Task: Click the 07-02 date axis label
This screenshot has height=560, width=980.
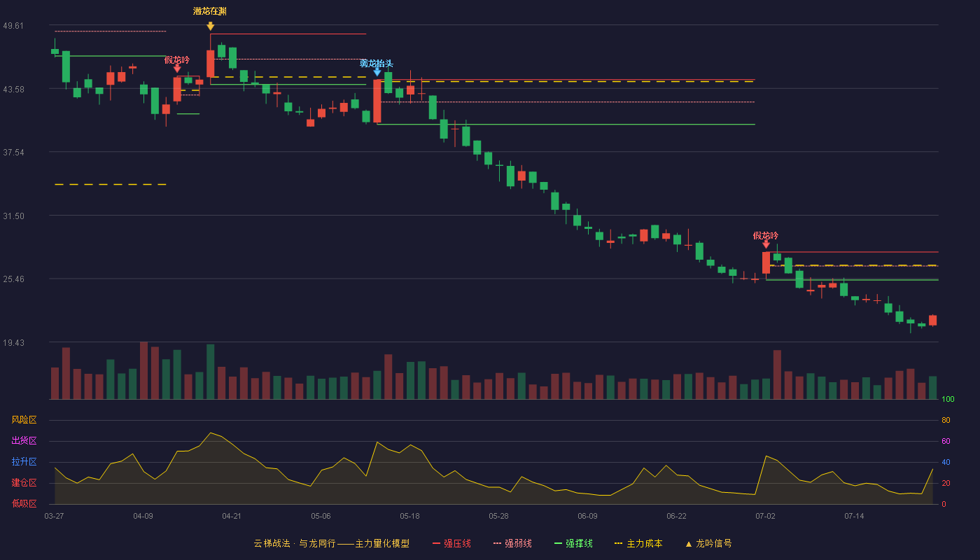Action: point(765,516)
